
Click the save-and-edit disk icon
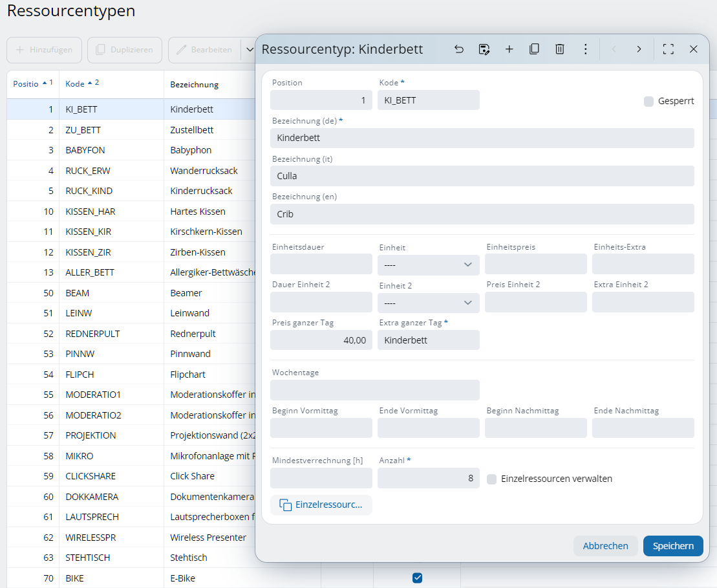pyautogui.click(x=484, y=49)
